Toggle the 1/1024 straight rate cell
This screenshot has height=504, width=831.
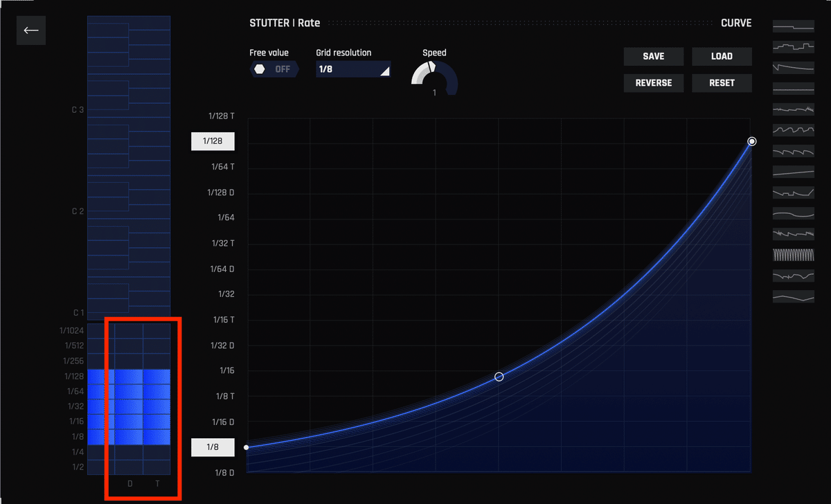[x=100, y=331]
